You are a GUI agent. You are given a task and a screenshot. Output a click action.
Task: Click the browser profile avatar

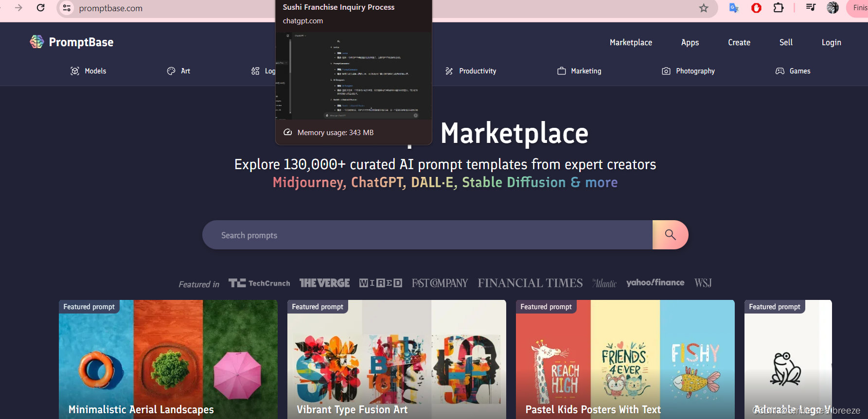pos(833,8)
